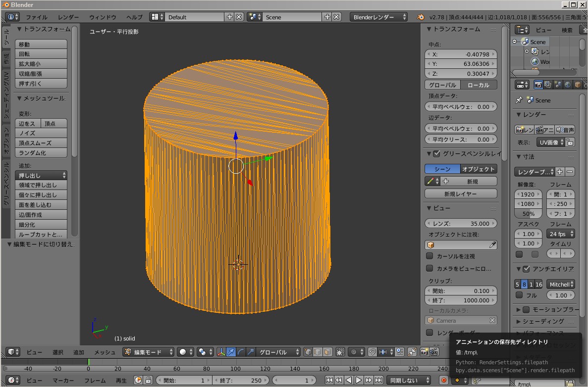The width and height of the screenshot is (588, 387).
Task: Click the 細分化 button
Action: click(x=41, y=225)
